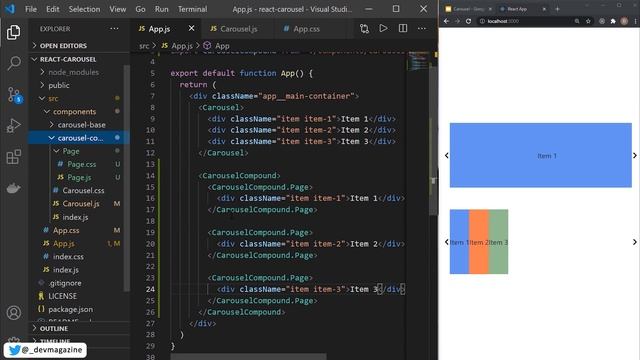This screenshot has height=360, width=640.
Task: Open Source Control view in activity bar
Action: (14, 95)
